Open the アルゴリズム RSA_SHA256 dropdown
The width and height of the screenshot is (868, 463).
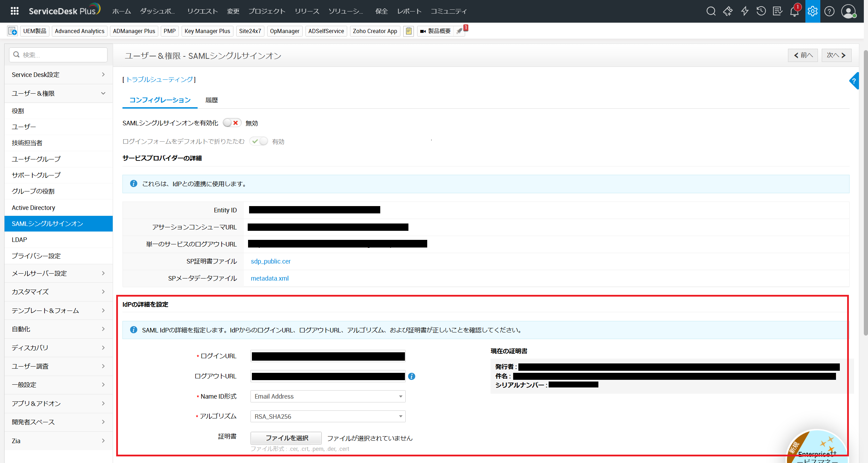pos(328,417)
